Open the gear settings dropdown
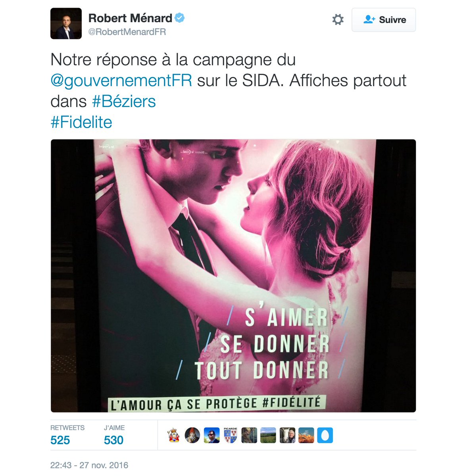Viewport: 471px width, 476px height. pos(338,19)
